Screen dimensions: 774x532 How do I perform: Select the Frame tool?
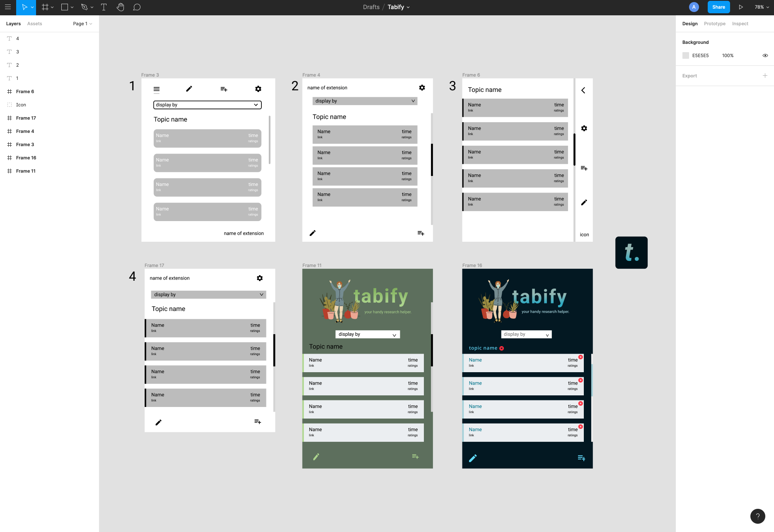(45, 7)
